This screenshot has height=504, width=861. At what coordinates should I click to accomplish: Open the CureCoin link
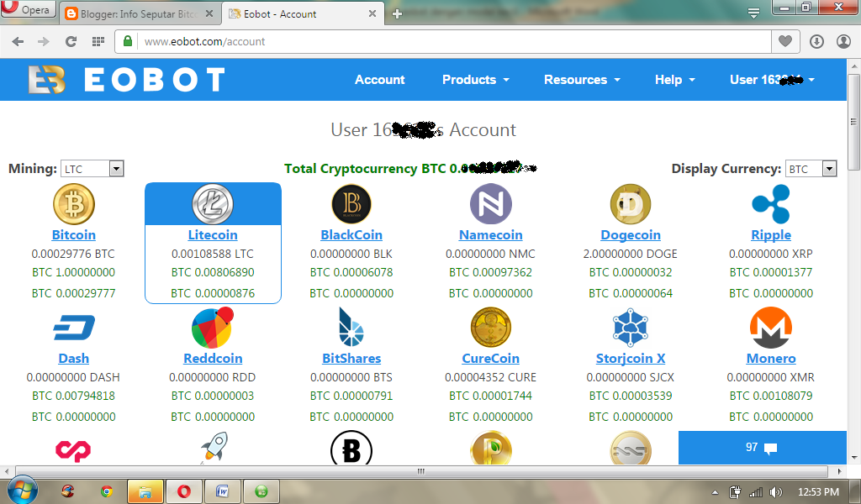point(491,358)
